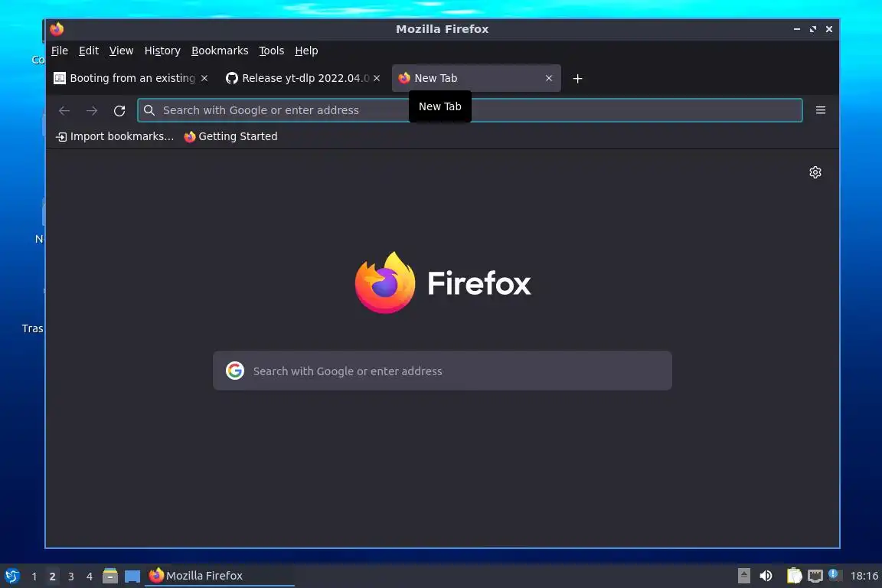Screen dimensions: 882x588
Task: Open the file manager taskbar icon
Action: (110, 576)
